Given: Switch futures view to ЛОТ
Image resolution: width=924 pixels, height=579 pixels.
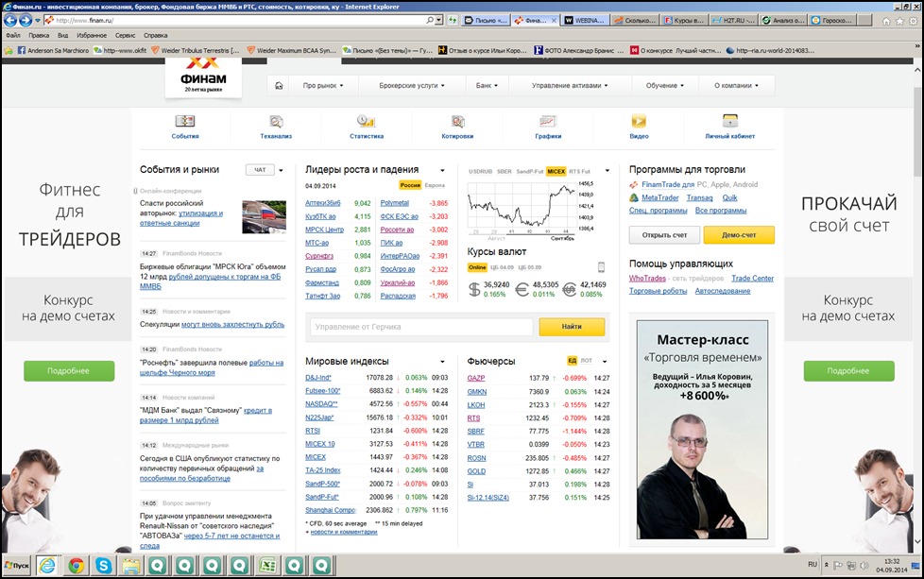Looking at the screenshot, I should [587, 361].
